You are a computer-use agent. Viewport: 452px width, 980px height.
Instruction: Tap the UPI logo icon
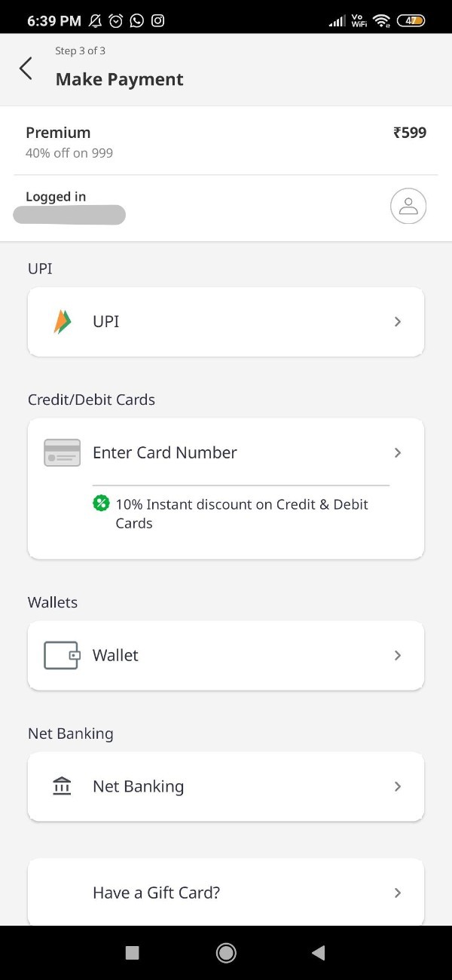(63, 322)
